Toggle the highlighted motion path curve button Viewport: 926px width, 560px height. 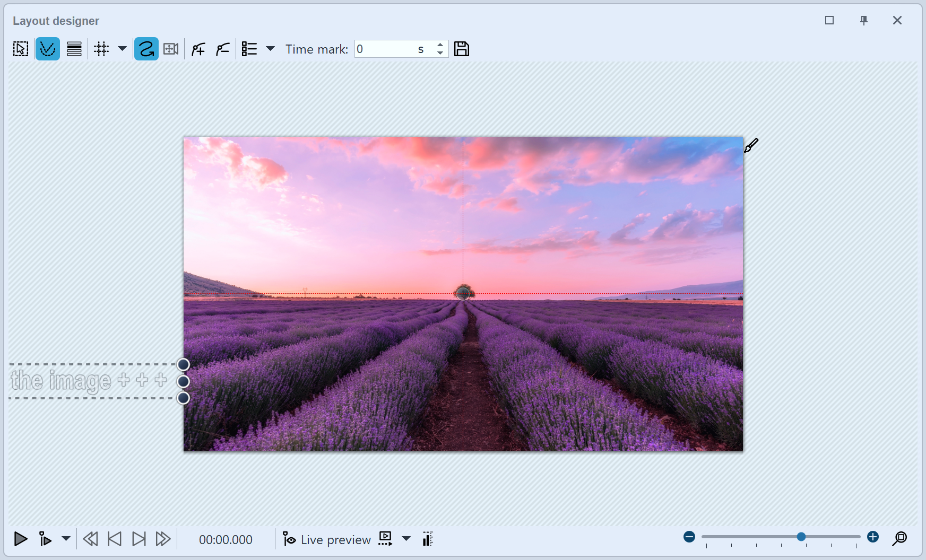[x=146, y=49]
